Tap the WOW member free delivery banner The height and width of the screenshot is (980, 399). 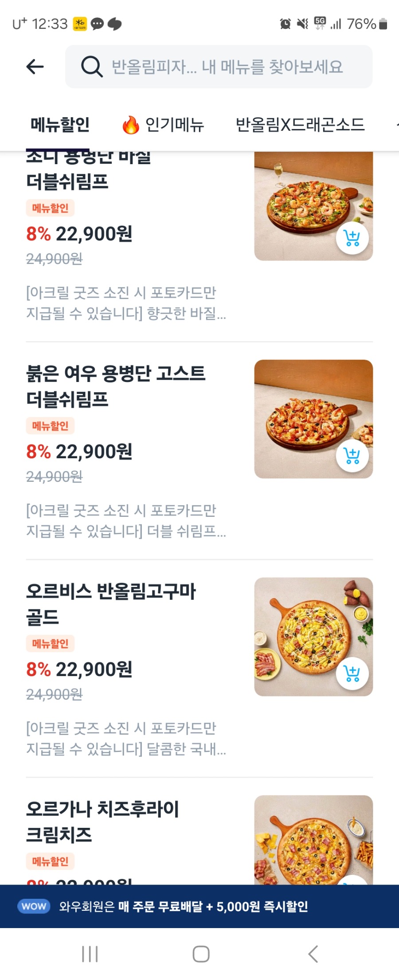[199, 906]
